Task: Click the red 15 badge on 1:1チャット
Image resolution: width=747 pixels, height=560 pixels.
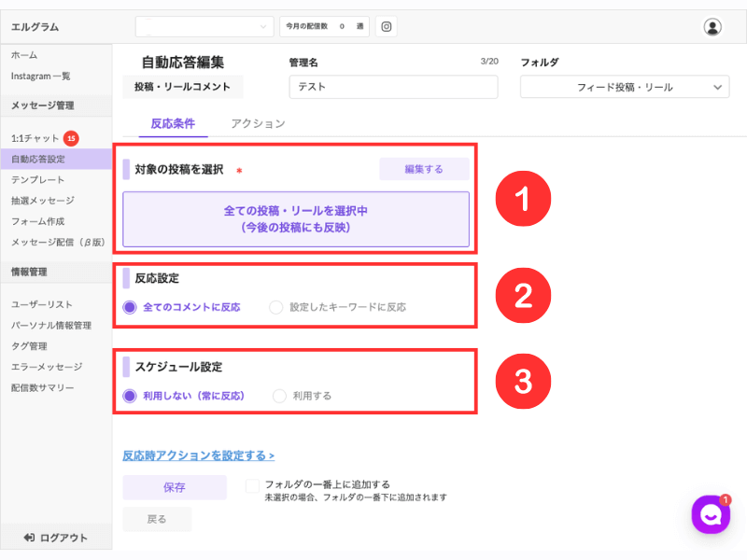Action: pos(72,138)
